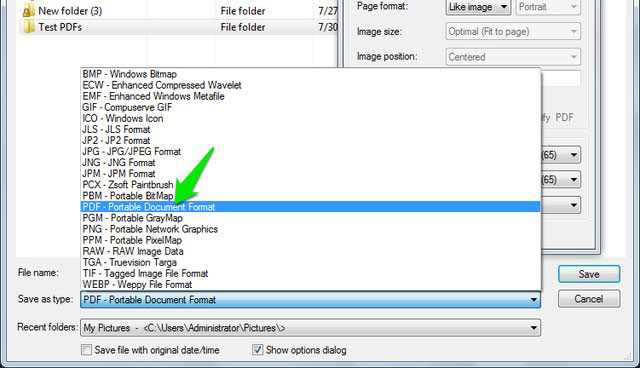Screen dimensions: 640x368
Task: Expand the Save as type dropdown arrow
Action: (x=533, y=300)
